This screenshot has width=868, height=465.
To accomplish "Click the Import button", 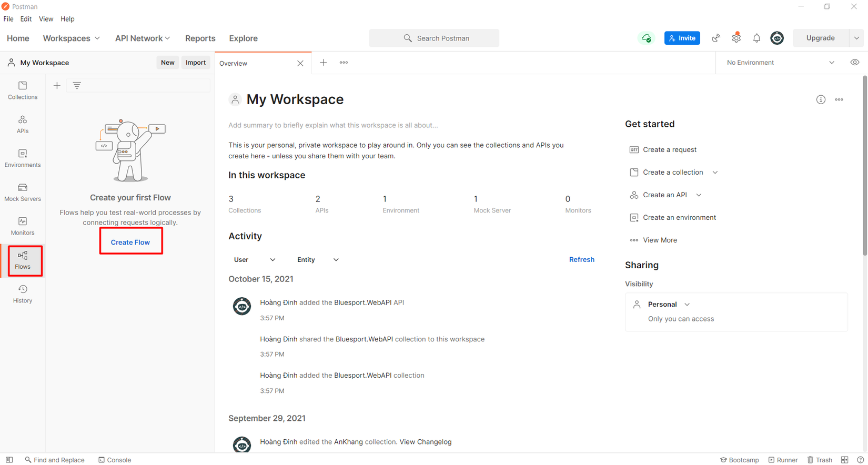I will (196, 63).
